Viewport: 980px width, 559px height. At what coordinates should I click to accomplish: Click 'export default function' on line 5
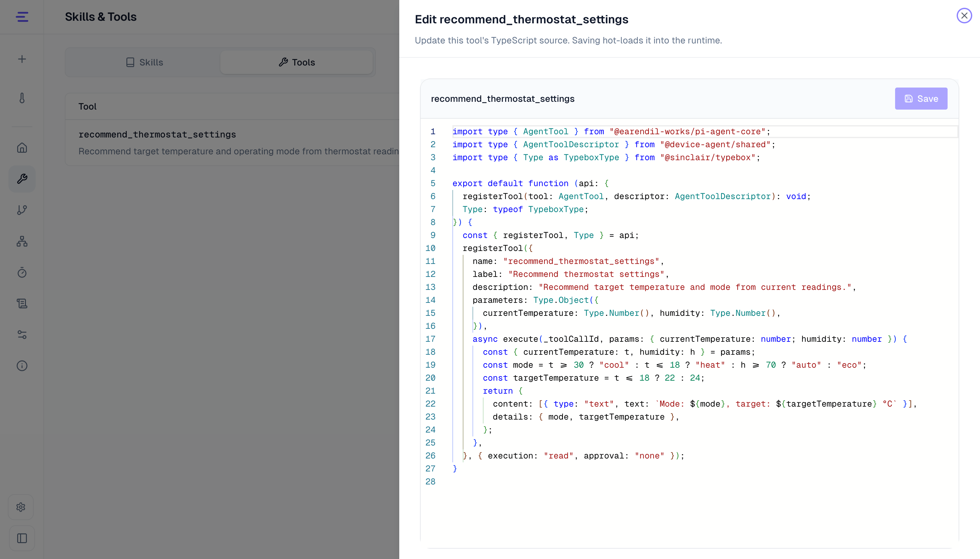click(510, 183)
